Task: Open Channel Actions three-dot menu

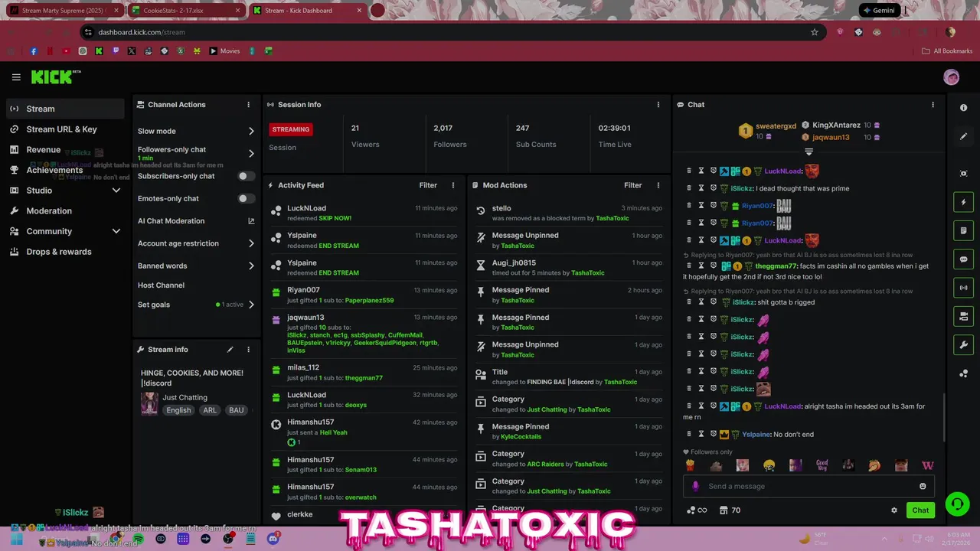Action: click(x=248, y=105)
